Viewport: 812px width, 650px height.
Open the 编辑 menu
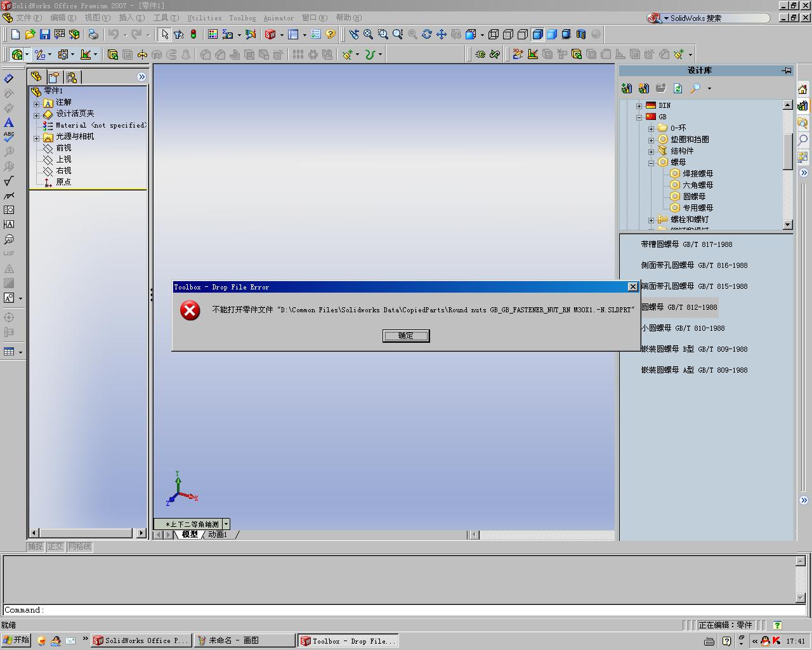coord(63,18)
